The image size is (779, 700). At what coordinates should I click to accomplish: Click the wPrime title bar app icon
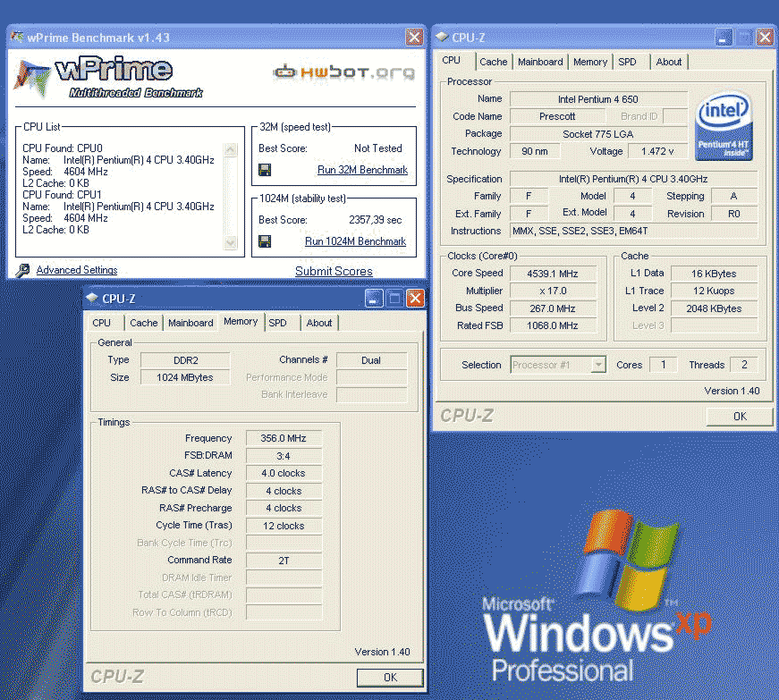(x=17, y=38)
